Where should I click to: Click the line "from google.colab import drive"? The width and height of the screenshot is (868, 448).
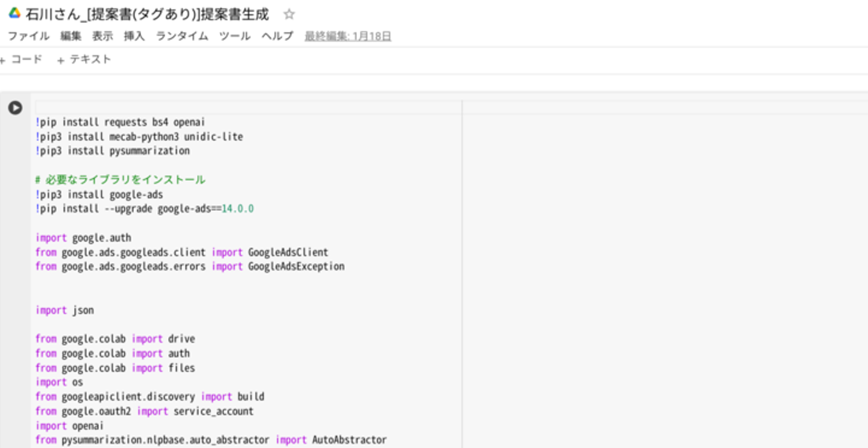click(115, 338)
